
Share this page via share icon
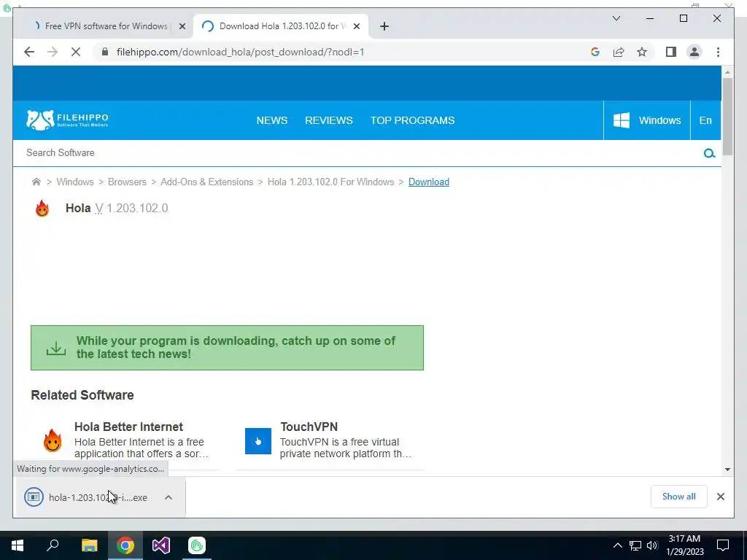[619, 52]
